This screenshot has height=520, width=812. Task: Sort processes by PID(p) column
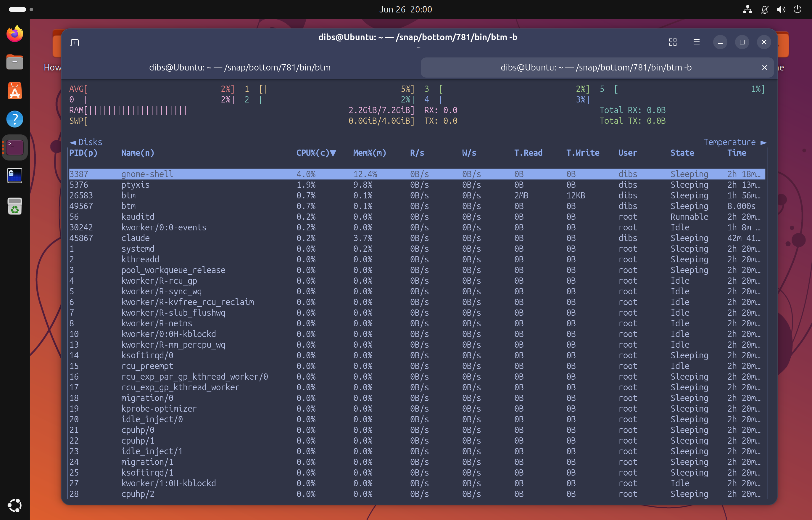[83, 153]
